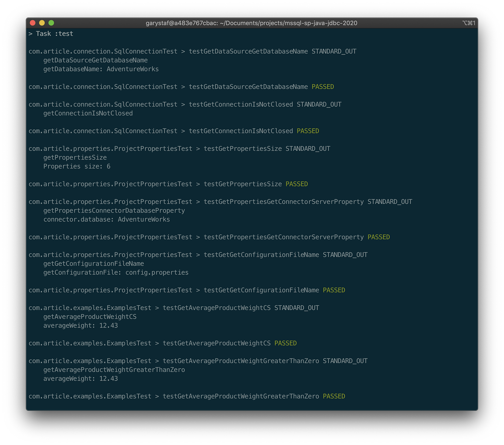Click the 'getGetConfigurationFileName' output line
Viewport: 504px width, 445px height.
point(94,264)
